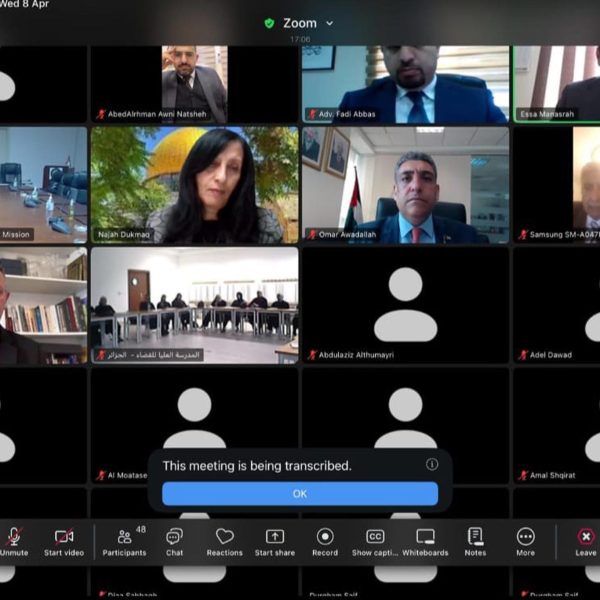Select Omar Awadallah's video tile
Screen dimensions: 600x600
405,185
